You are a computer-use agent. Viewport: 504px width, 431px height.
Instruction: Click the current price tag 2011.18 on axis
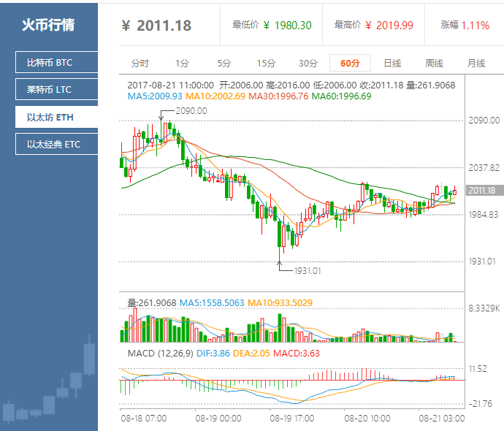[x=482, y=191]
